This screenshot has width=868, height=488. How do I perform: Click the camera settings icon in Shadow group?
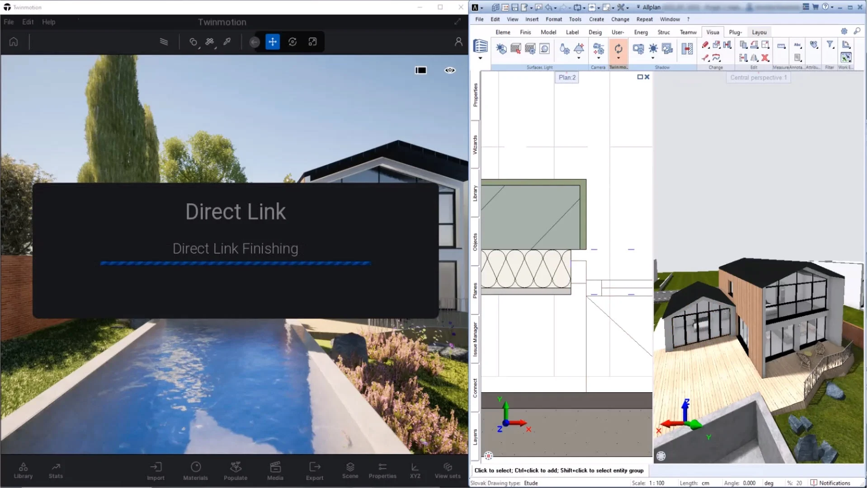(x=638, y=48)
